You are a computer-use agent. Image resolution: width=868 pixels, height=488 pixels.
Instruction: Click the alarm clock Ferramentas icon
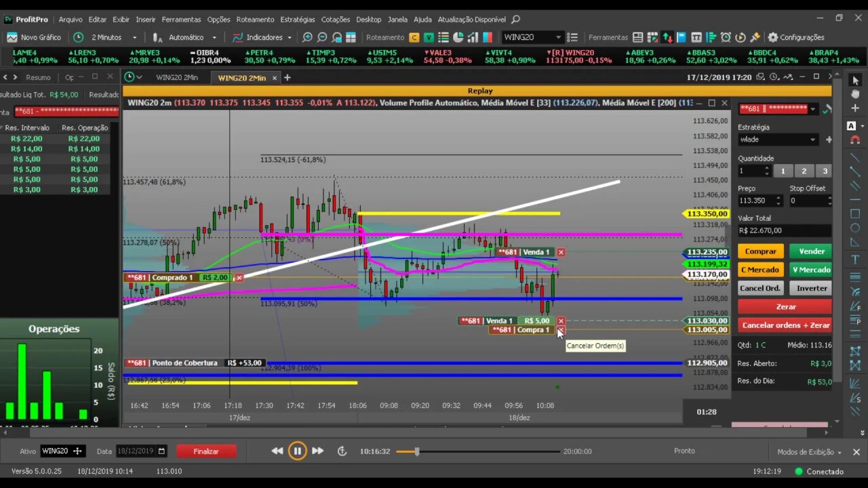click(726, 37)
